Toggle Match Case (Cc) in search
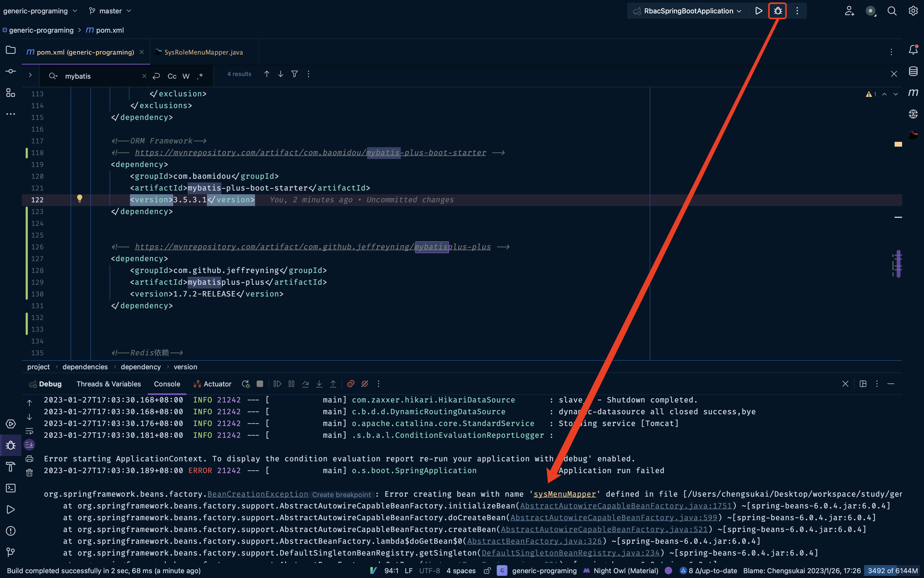The image size is (924, 578). click(172, 76)
